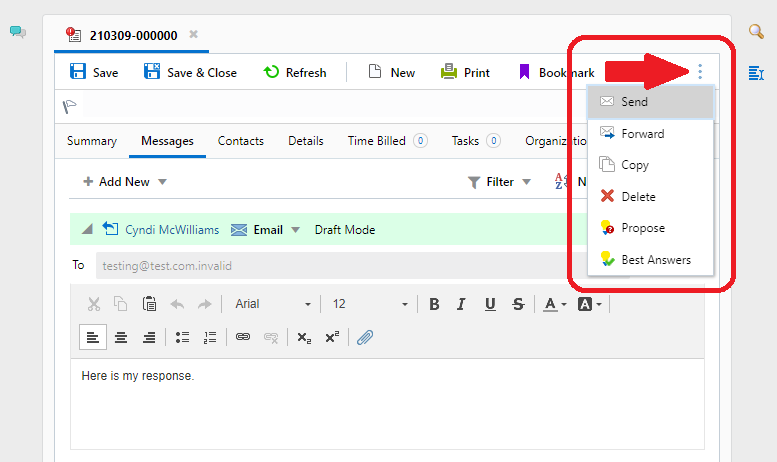Select the 210309-000000 incident tab
Viewport: 777px width, 462px height.
(x=133, y=36)
